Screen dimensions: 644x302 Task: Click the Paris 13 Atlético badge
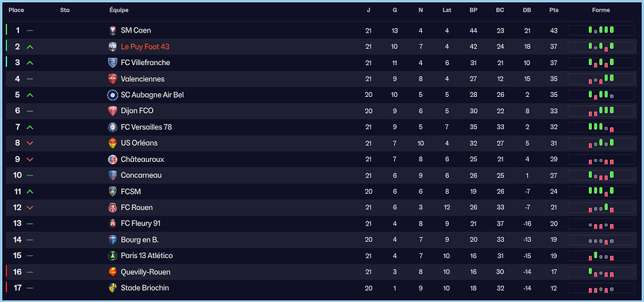tap(113, 255)
